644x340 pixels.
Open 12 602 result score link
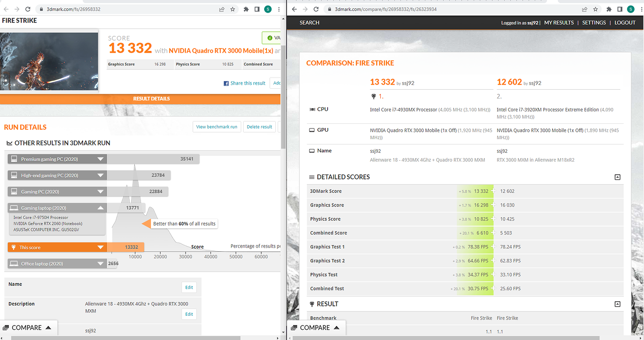coord(509,82)
